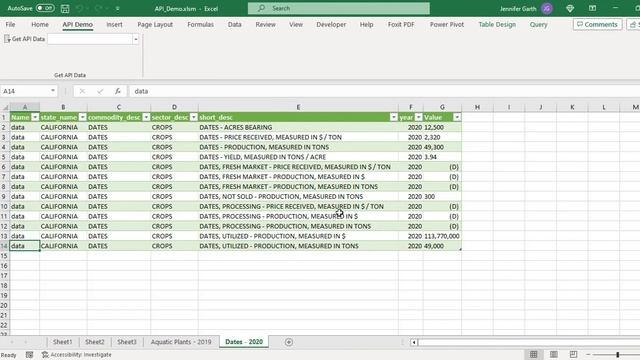Open the Formulas tab

pyautogui.click(x=200, y=24)
